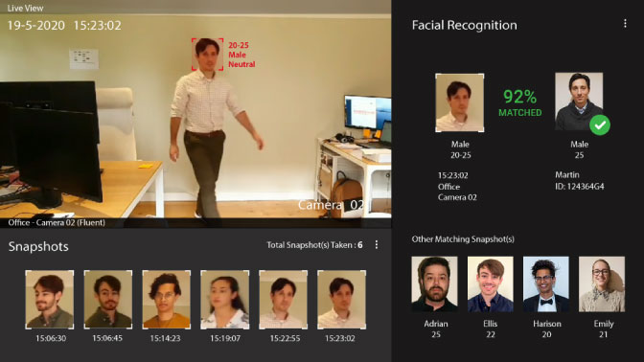Click the 'Total Snapshot(s) Taken : 6' text
This screenshot has height=362, width=644.
tap(314, 245)
